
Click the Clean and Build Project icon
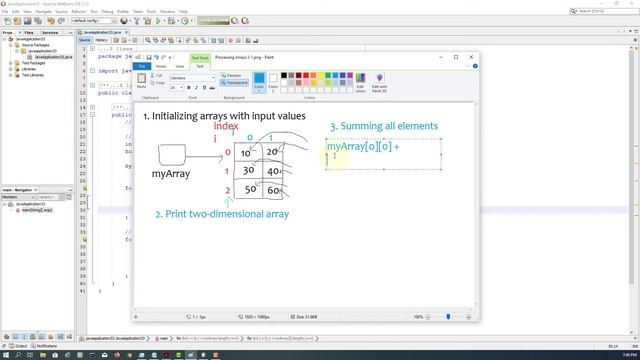pyautogui.click(x=147, y=21)
